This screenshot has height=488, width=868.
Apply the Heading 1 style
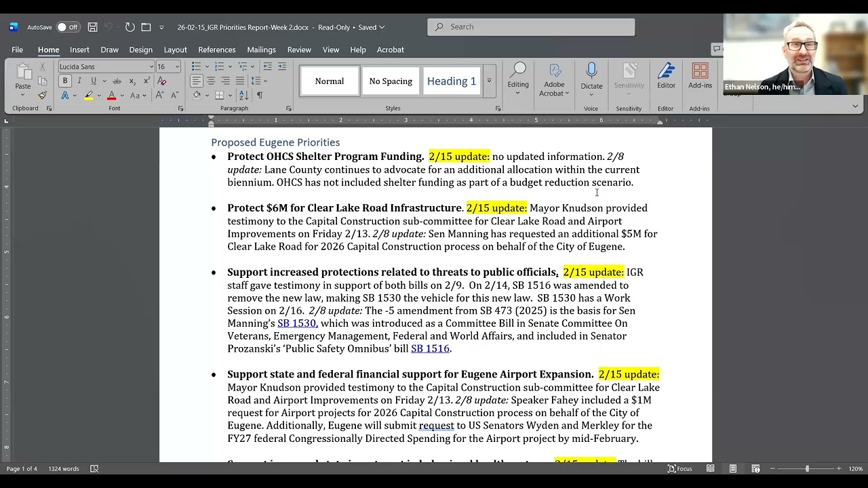pyautogui.click(x=452, y=81)
